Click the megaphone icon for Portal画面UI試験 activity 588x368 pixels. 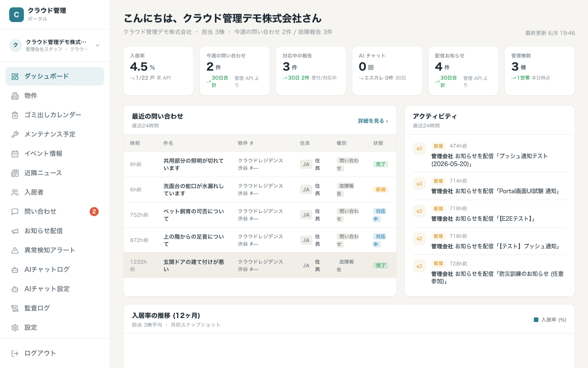click(x=419, y=184)
